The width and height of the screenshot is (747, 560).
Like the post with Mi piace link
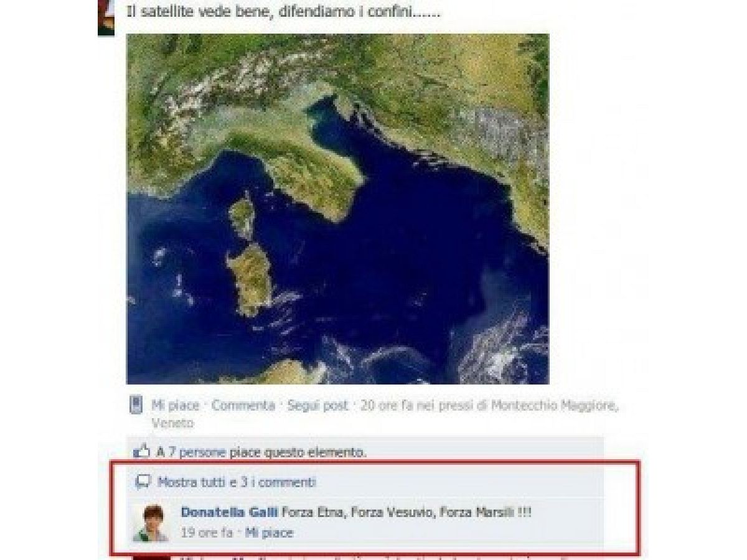(176, 406)
